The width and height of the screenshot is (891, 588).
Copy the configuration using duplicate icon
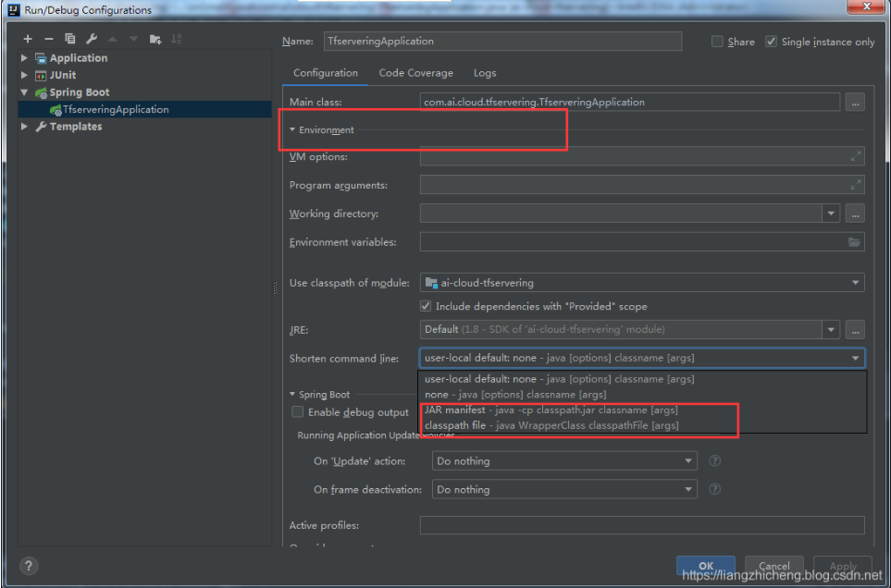pyautogui.click(x=70, y=39)
